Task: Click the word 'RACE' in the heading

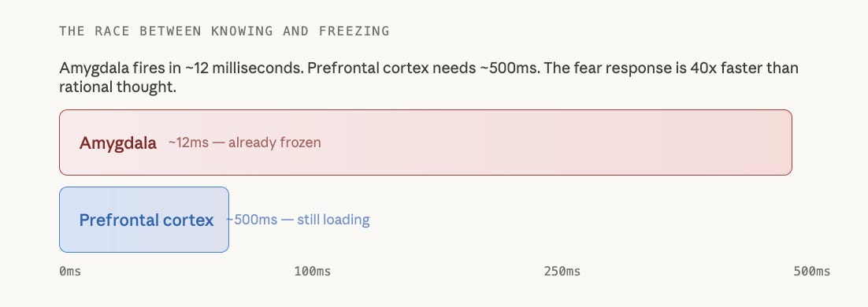Action: tap(113, 31)
